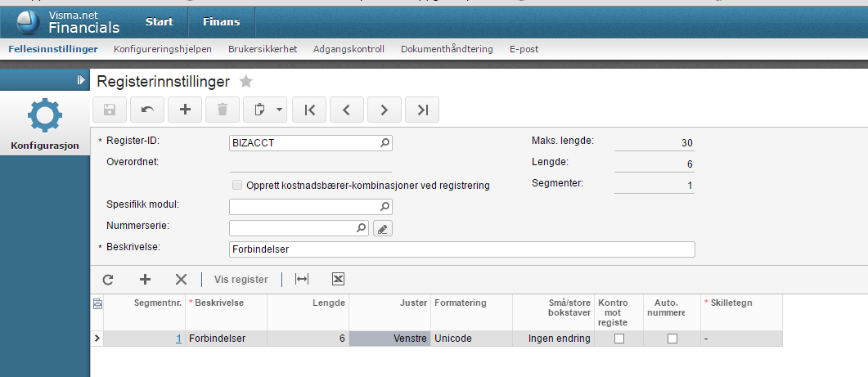The width and height of the screenshot is (868, 377).
Task: Select Dokumenthåndtering tab
Action: (x=447, y=49)
